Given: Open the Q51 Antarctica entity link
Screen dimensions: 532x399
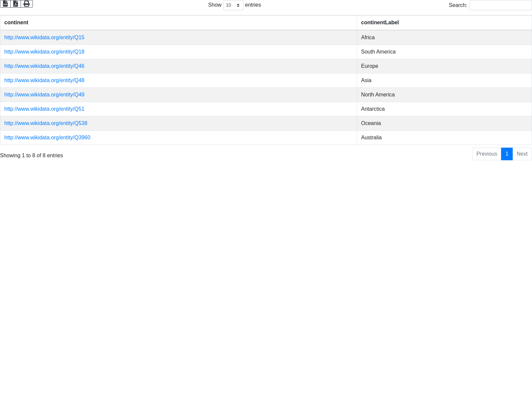Looking at the screenshot, I should click(44, 109).
